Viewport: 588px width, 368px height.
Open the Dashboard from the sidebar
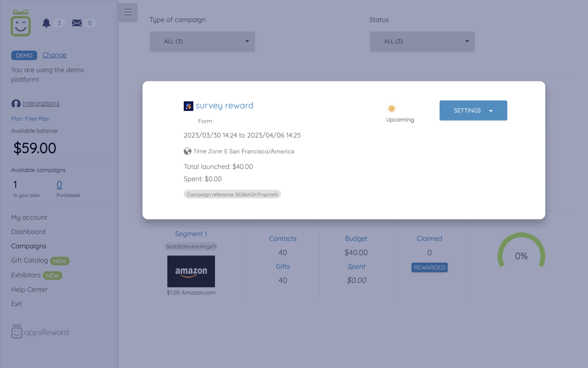tap(28, 231)
